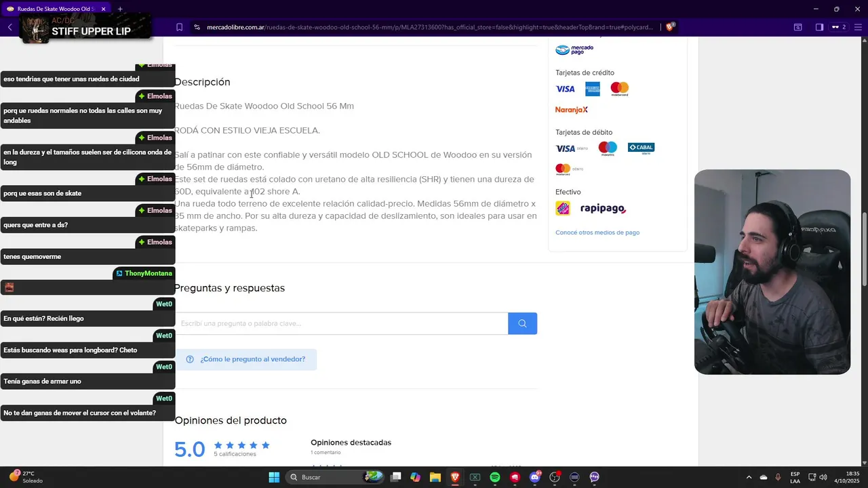Click the Brave Shields lion icon in address bar
The width and height of the screenshot is (868, 488).
[670, 27]
